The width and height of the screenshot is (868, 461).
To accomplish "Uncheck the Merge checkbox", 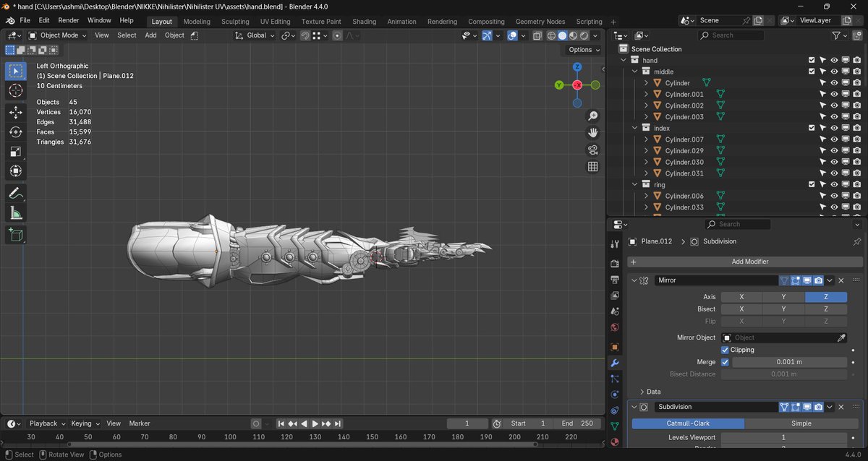I will coord(725,362).
